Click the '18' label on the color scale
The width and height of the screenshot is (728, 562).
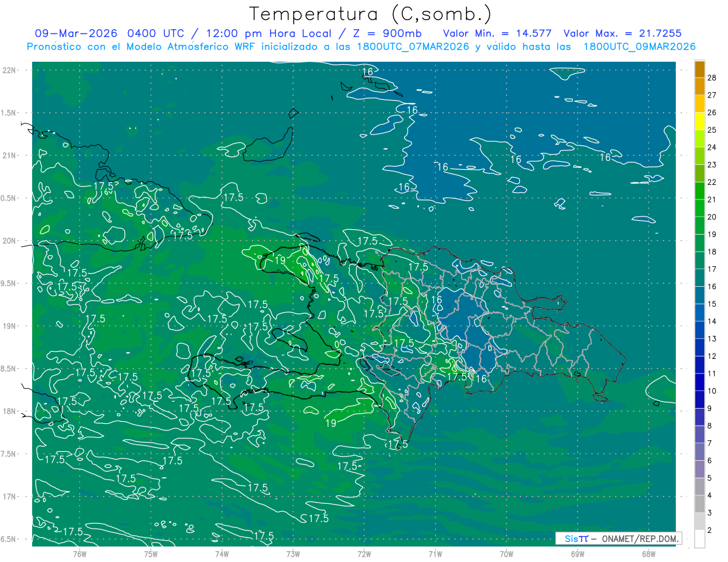click(x=712, y=252)
